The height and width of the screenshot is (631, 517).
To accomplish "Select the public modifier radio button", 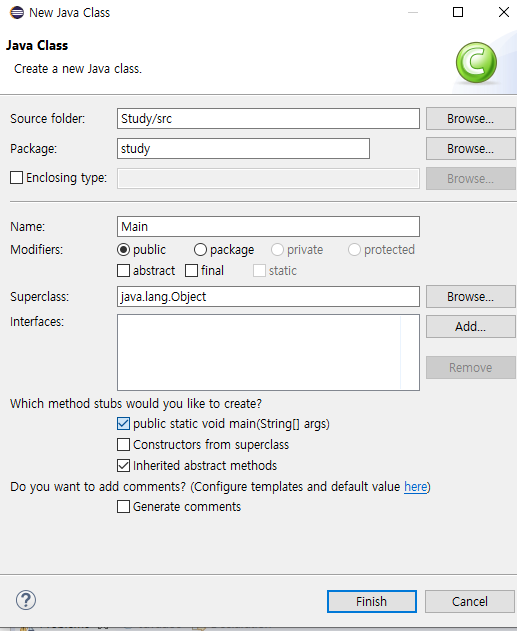I will 124,250.
